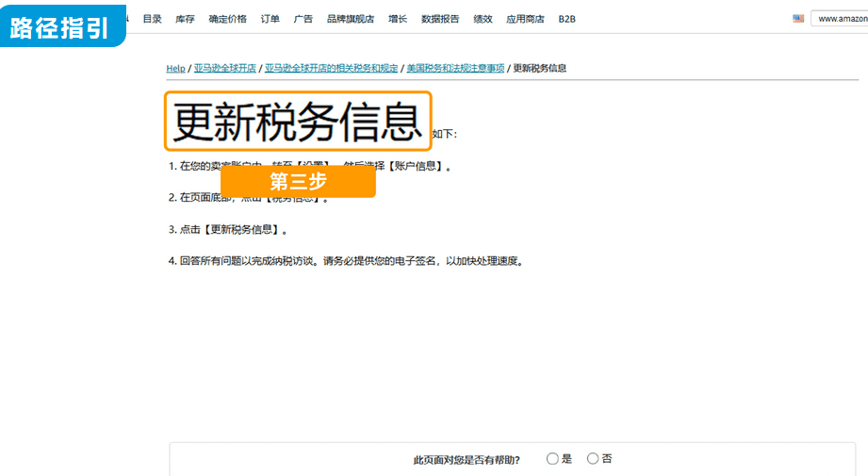
Task: Open the 增长 menu
Action: (x=398, y=19)
